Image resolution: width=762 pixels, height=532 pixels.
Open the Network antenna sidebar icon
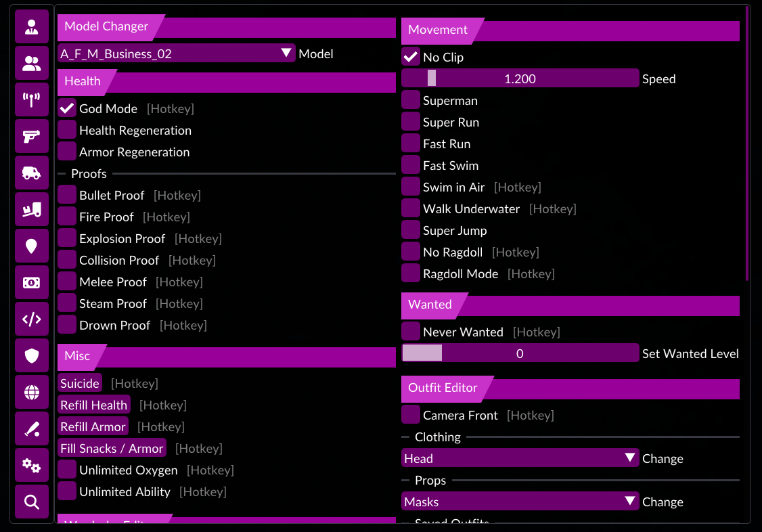32,99
